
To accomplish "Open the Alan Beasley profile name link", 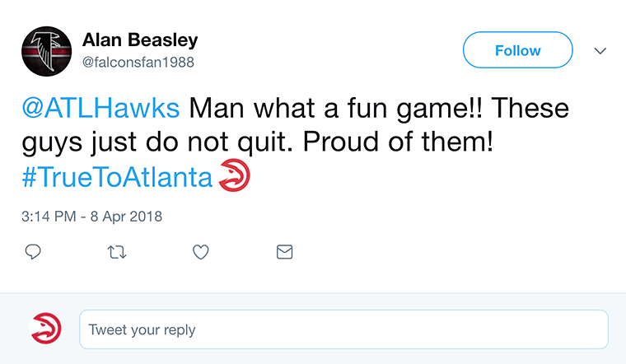I will [140, 40].
